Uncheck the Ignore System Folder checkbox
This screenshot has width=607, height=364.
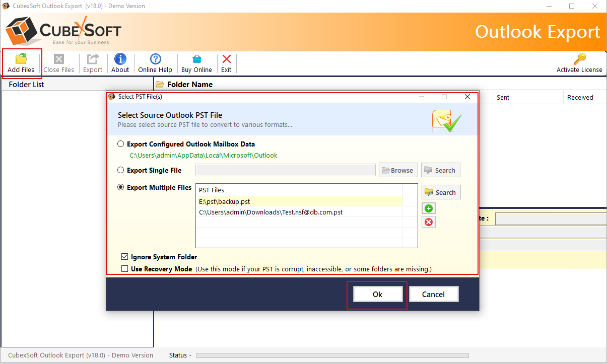[x=125, y=257]
